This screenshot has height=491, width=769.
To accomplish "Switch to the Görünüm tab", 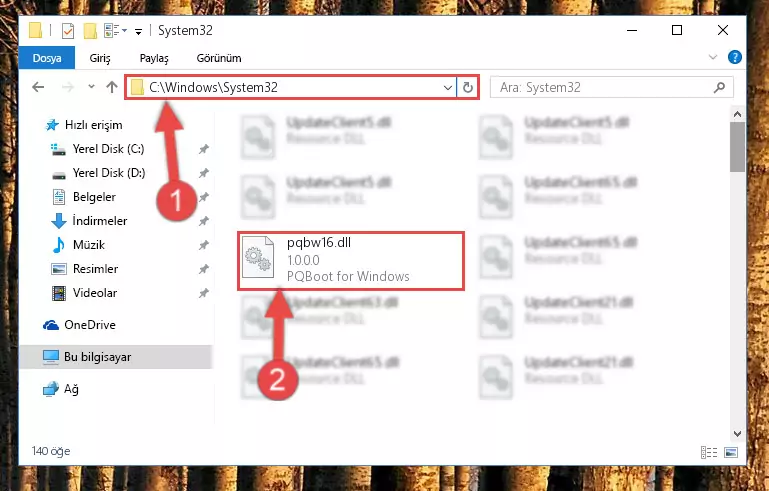I will tap(219, 58).
